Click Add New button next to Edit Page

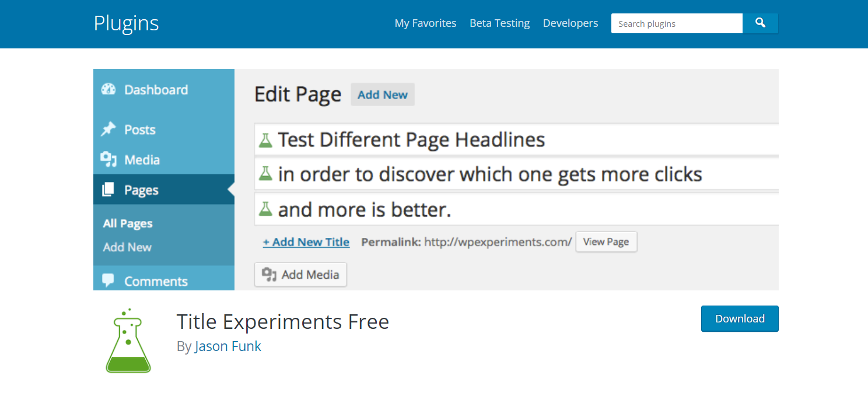(383, 94)
